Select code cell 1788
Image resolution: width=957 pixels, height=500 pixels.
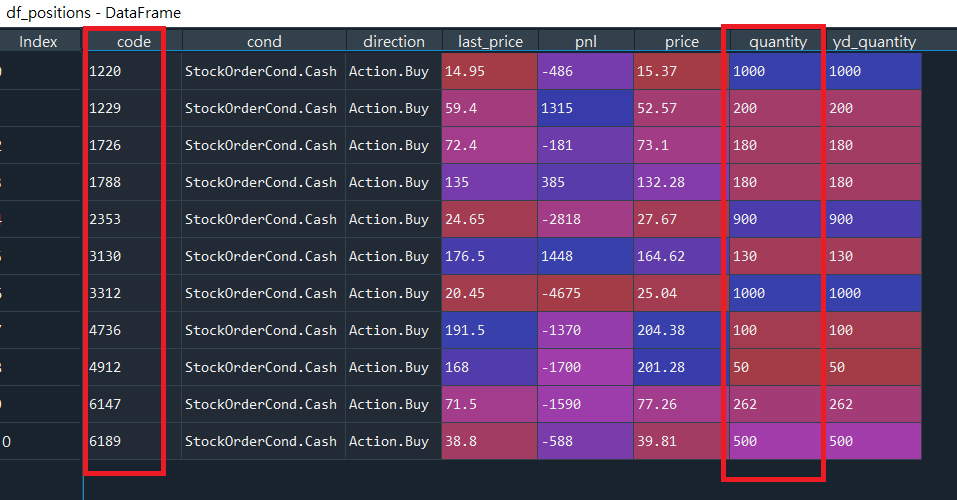133,182
